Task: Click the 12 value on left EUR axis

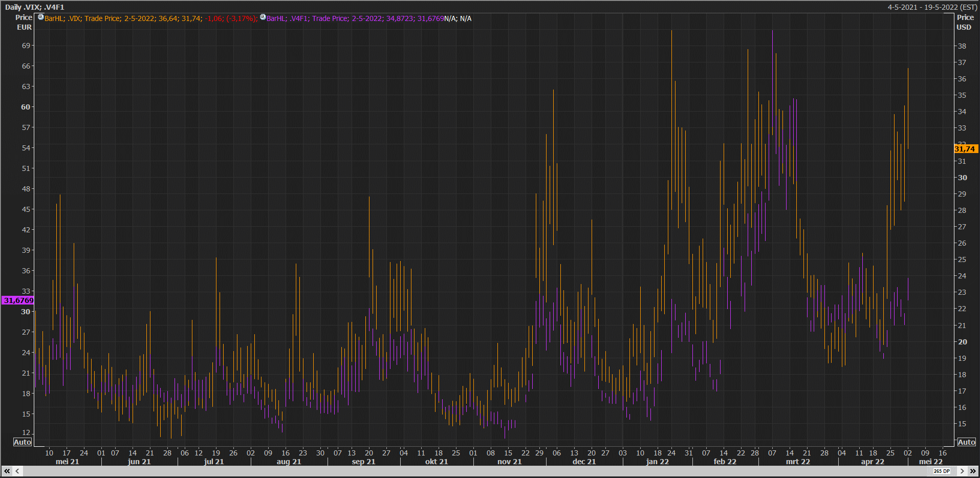Action: click(26, 432)
